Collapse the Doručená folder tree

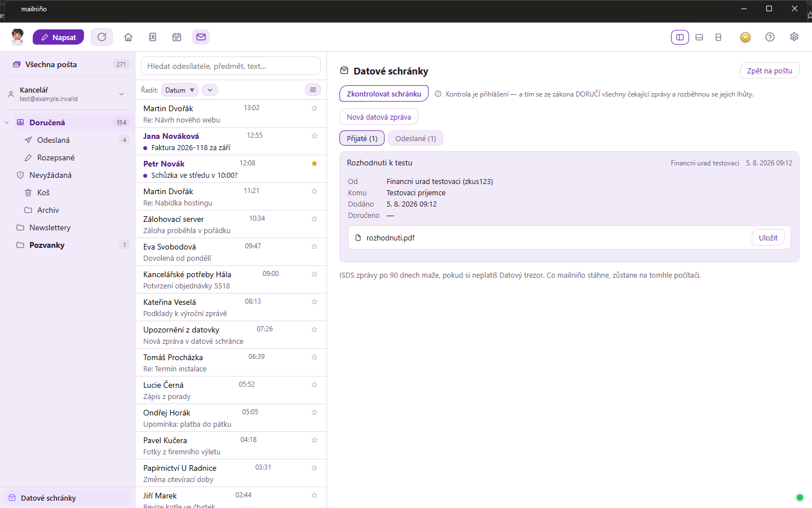point(7,122)
